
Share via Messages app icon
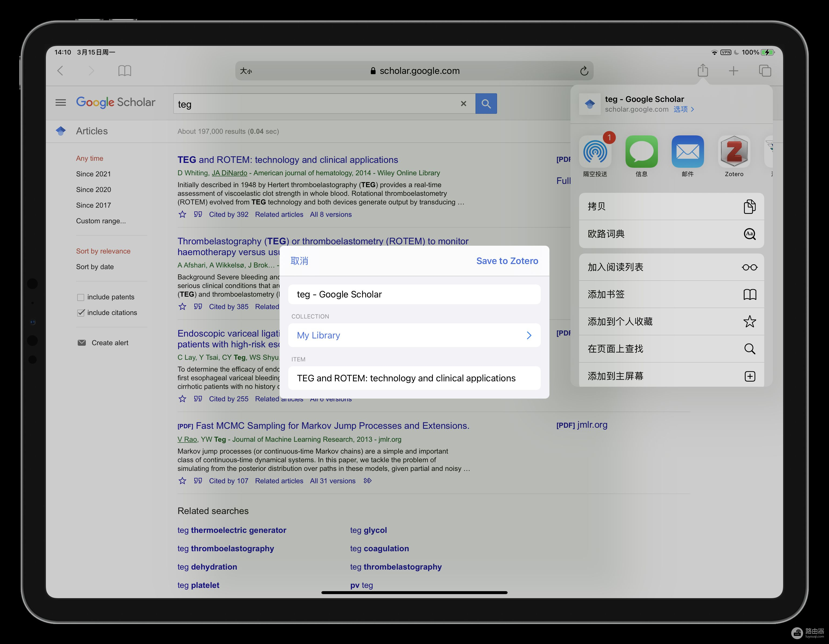pyautogui.click(x=641, y=152)
